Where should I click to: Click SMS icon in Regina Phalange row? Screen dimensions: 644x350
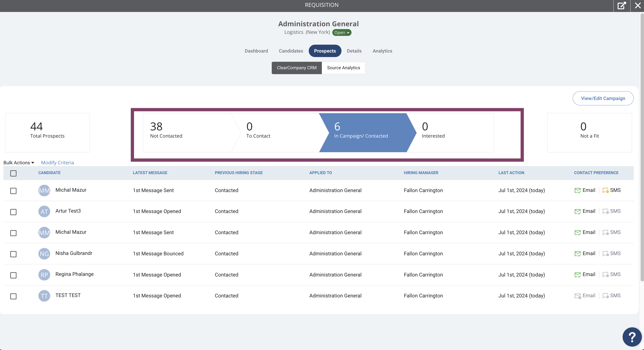tap(605, 275)
